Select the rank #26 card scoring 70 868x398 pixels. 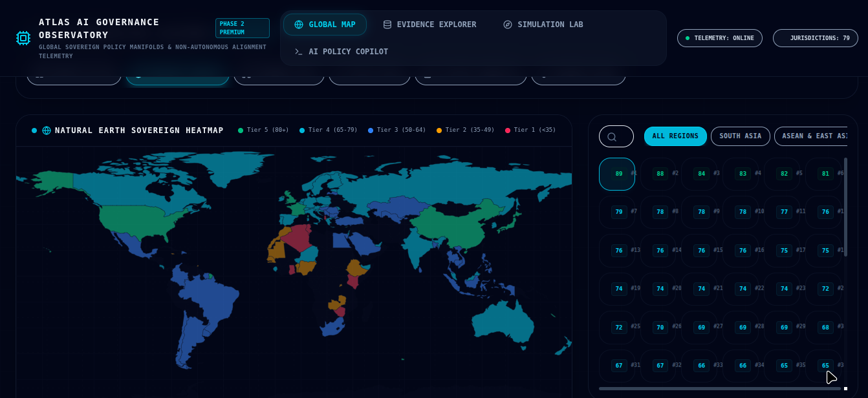658,328
